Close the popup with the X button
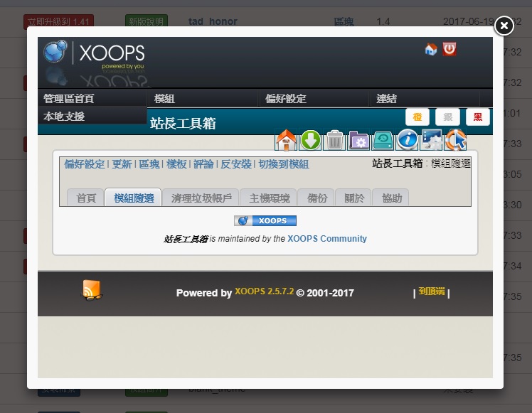This screenshot has height=413, width=532. [504, 26]
